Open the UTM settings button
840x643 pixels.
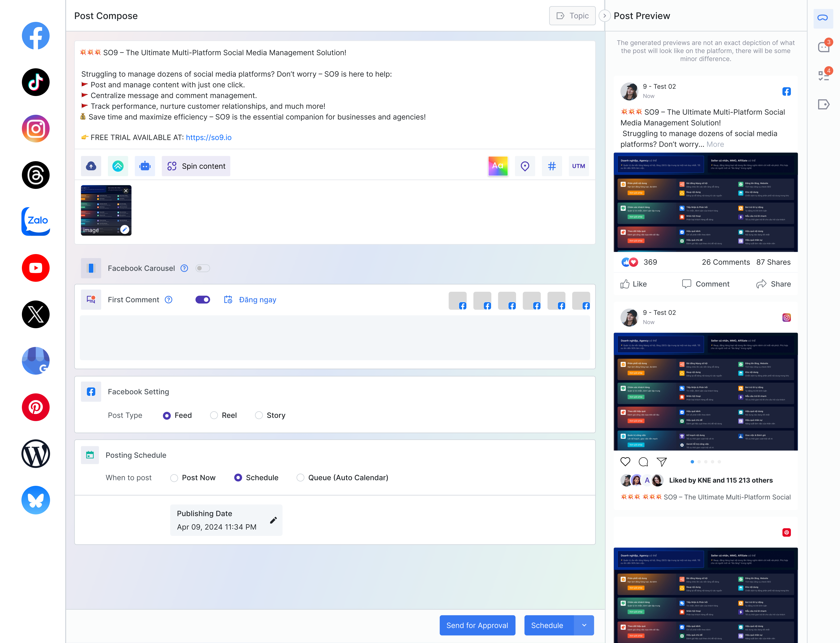coord(578,166)
